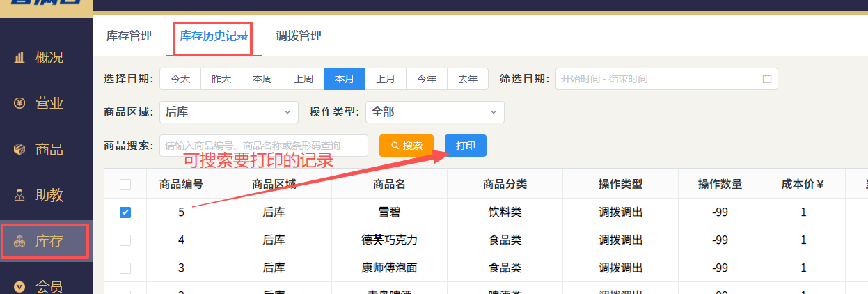Click 食品类 in the 康师傅泡面 row
The height and width of the screenshot is (294, 868).
[505, 268]
